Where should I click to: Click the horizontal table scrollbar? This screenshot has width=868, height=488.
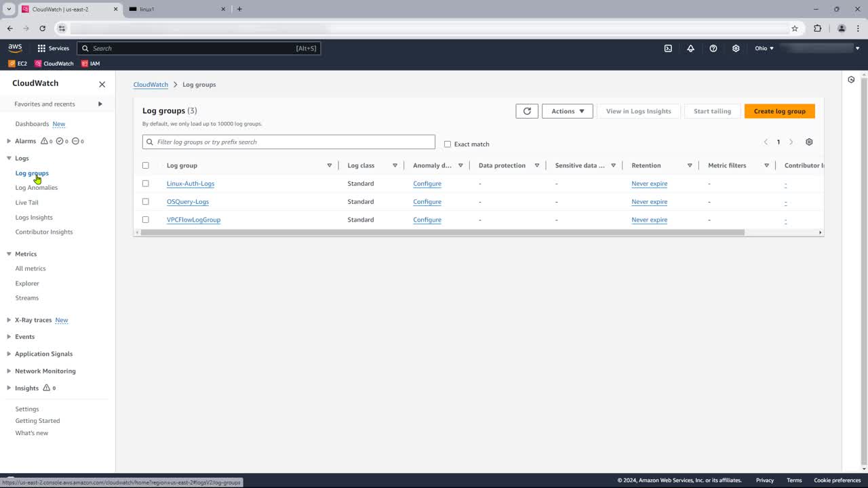pyautogui.click(x=443, y=232)
